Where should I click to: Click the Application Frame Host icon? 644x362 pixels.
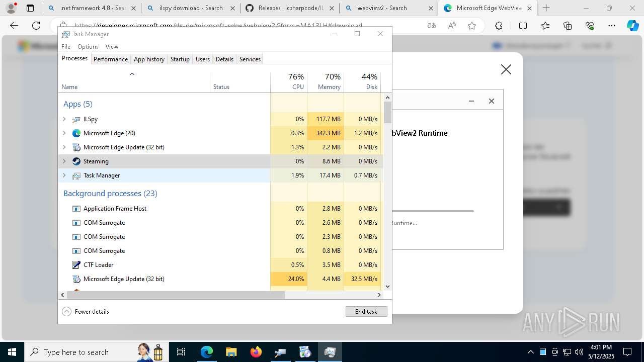coord(76,209)
